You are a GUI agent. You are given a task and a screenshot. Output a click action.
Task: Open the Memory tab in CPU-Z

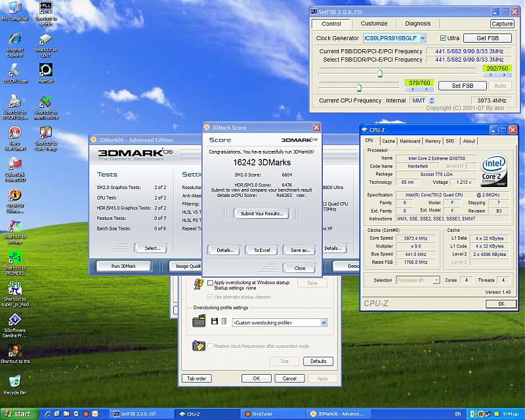point(433,141)
